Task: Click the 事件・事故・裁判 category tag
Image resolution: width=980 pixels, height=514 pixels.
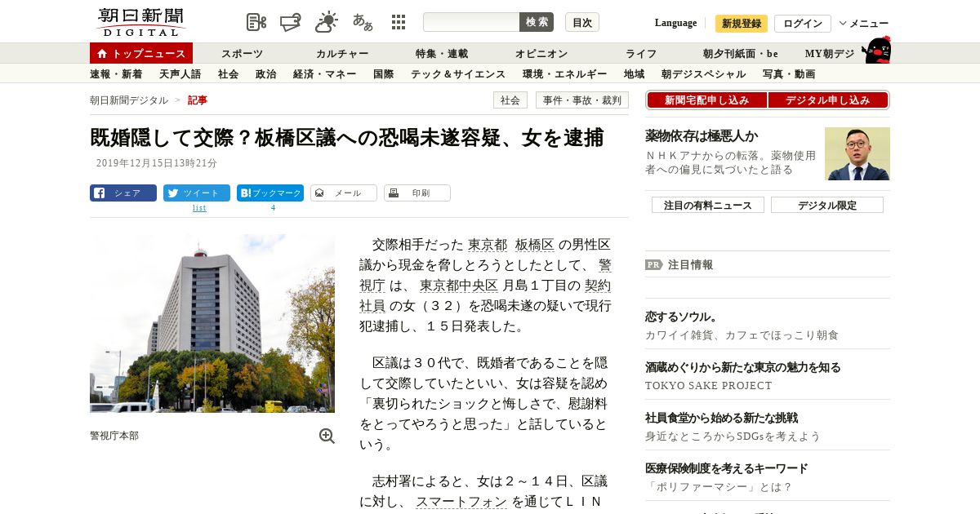Action: pyautogui.click(x=582, y=100)
